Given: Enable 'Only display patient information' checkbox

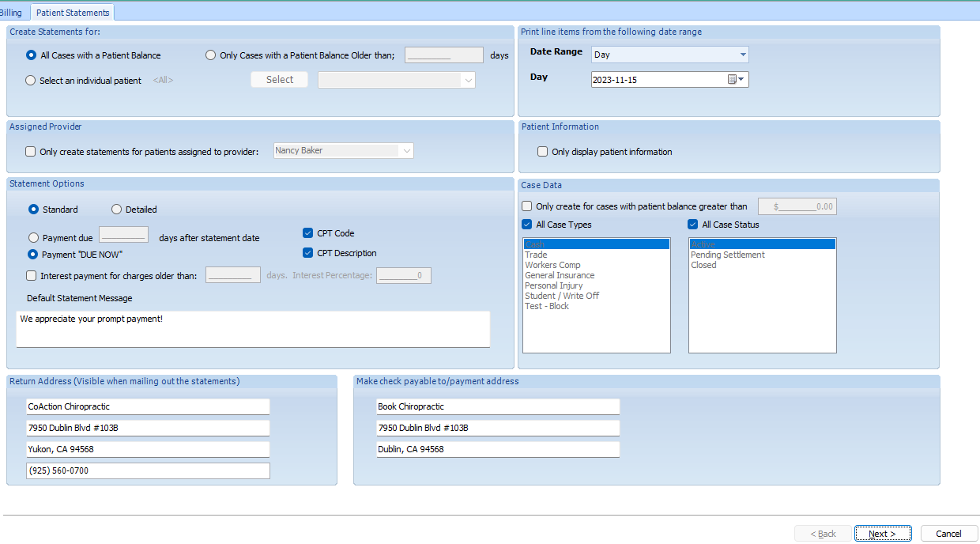Looking at the screenshot, I should (542, 152).
